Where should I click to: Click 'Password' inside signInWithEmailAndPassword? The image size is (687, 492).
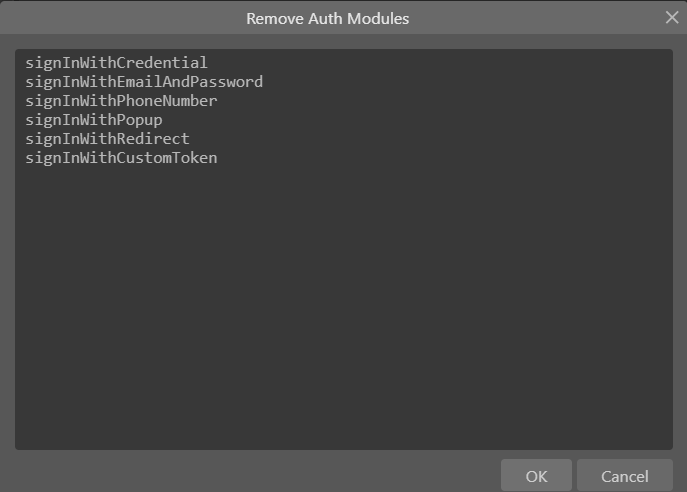pos(227,82)
